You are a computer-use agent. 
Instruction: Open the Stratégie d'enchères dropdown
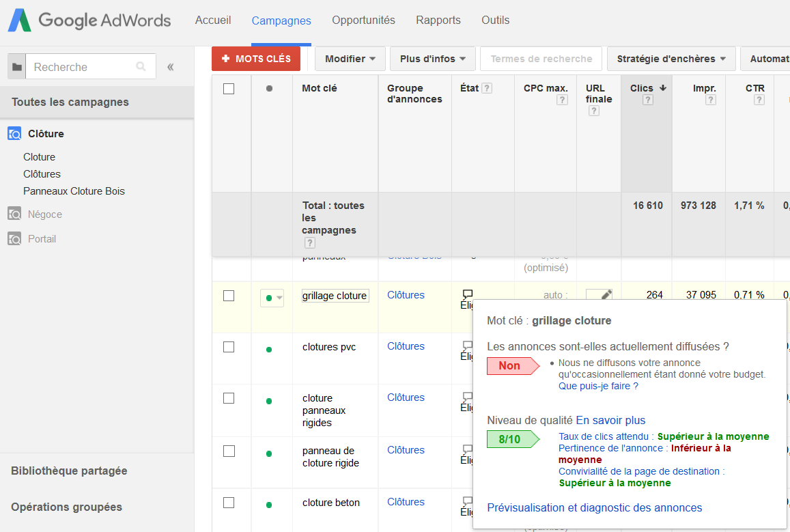pos(671,59)
